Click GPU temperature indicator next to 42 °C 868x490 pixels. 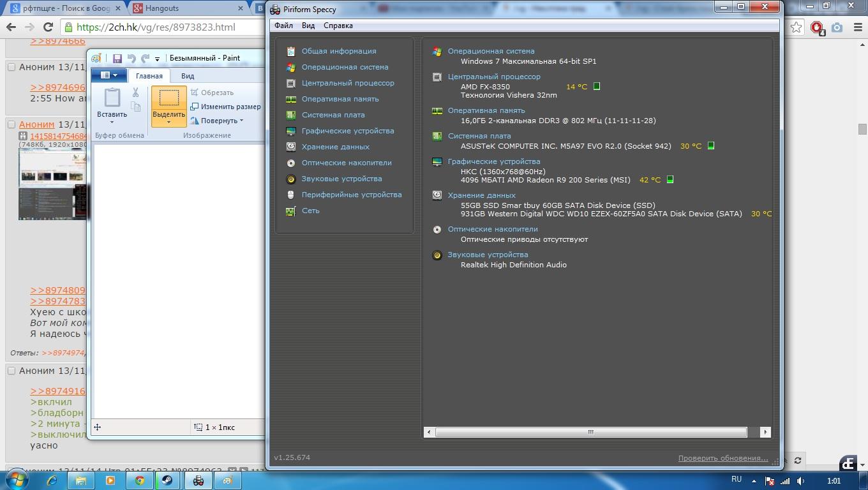670,179
